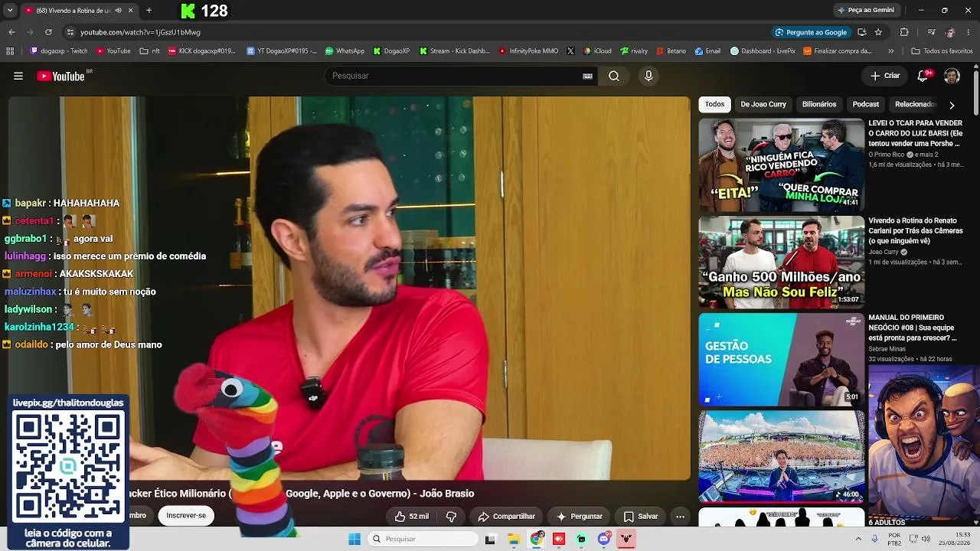
Task: Open the InfinityPoke MMO bookmark
Action: pyautogui.click(x=529, y=51)
